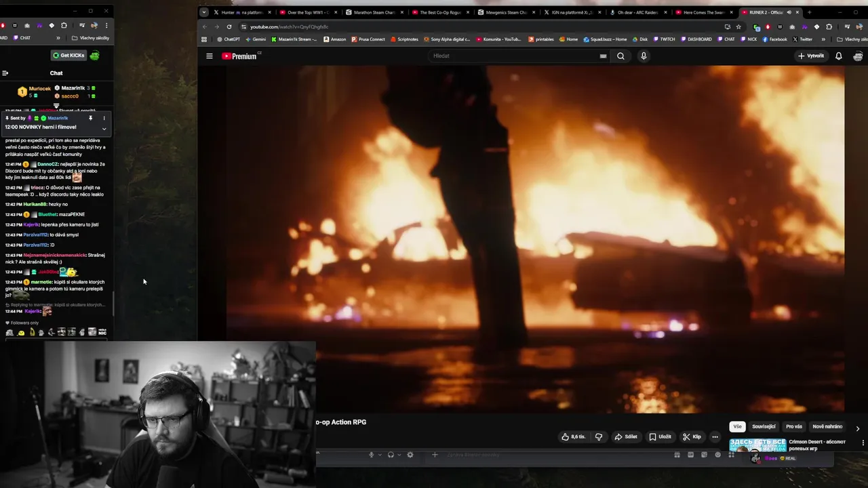Open the Extensions puzzle icon in YouTube window
Image resolution: width=868 pixels, height=488 pixels.
829,26
